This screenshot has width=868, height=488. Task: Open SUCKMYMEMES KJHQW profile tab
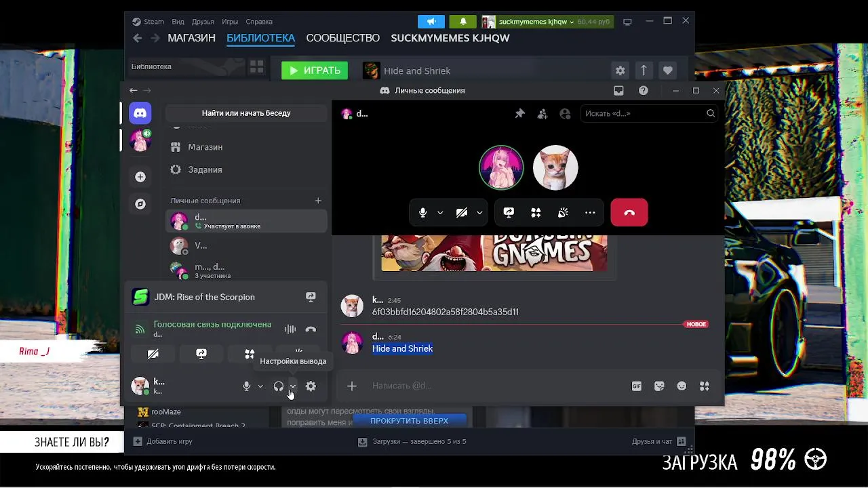pyautogui.click(x=450, y=38)
